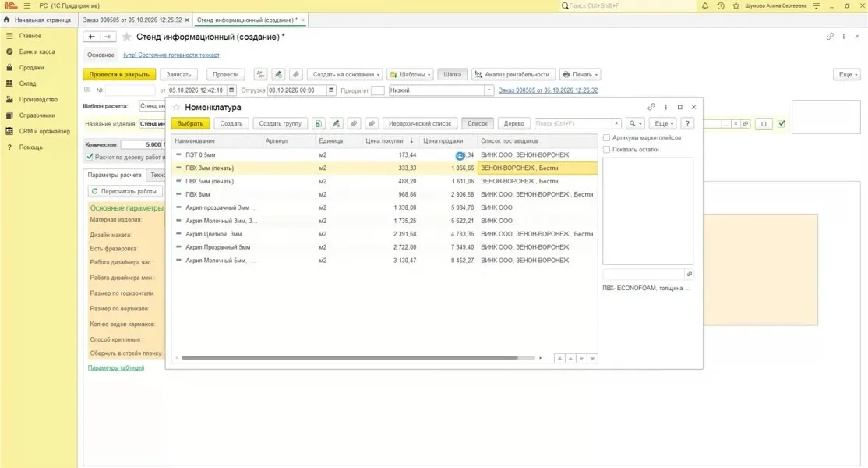Open calendar picker for Отгрузка date
Screen dimensions: 868x468
coord(331,90)
